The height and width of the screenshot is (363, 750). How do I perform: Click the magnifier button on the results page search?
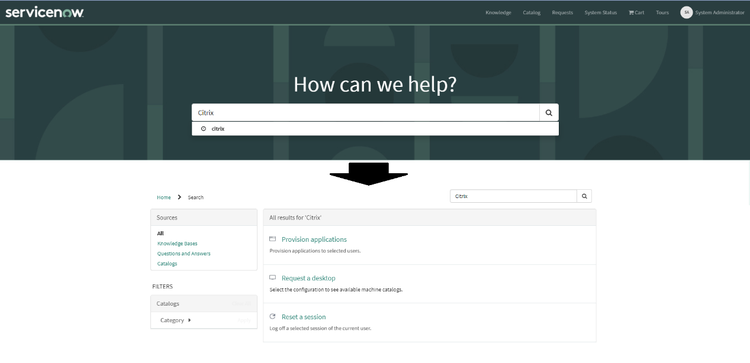point(584,196)
